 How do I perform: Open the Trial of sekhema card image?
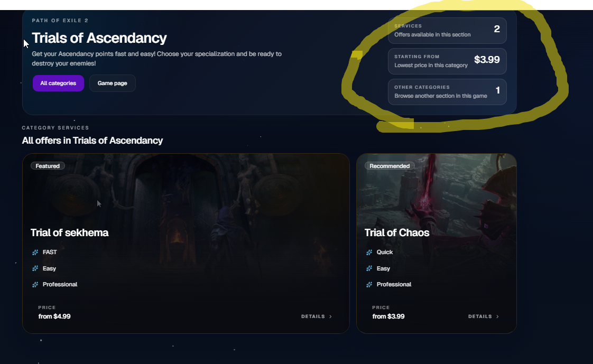[x=186, y=193]
